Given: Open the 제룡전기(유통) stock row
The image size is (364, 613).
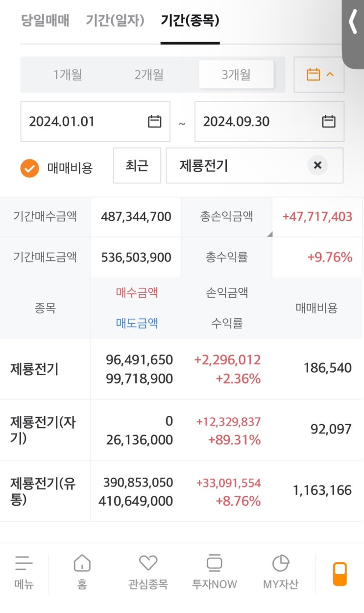Looking at the screenshot, I should pyautogui.click(x=43, y=491).
